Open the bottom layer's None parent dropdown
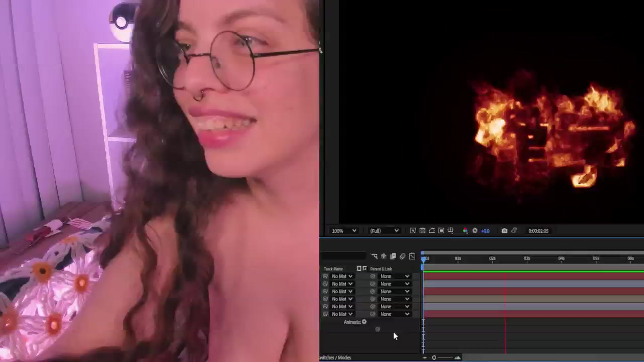 [395, 314]
